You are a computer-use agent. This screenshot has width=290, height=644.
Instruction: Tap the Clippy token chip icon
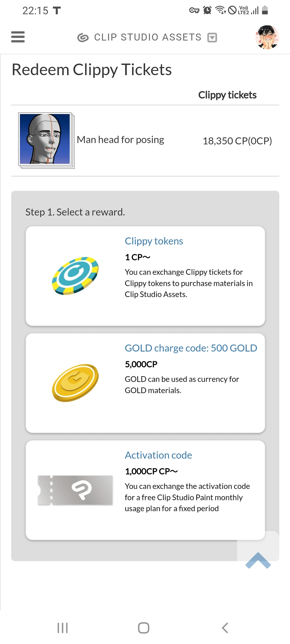pos(75,276)
